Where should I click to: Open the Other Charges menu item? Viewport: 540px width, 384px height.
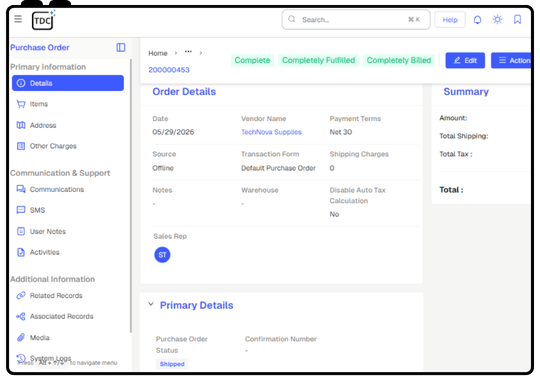pyautogui.click(x=68, y=146)
